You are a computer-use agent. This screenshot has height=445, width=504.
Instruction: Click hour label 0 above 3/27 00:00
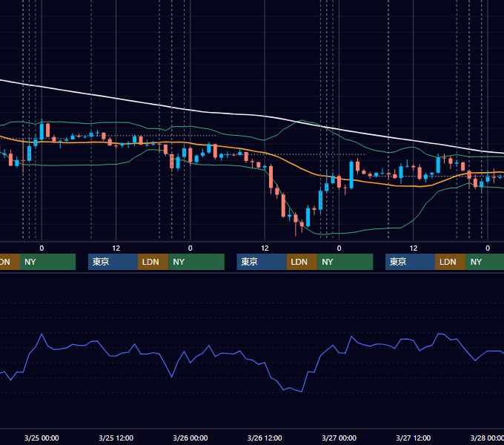[x=339, y=248]
